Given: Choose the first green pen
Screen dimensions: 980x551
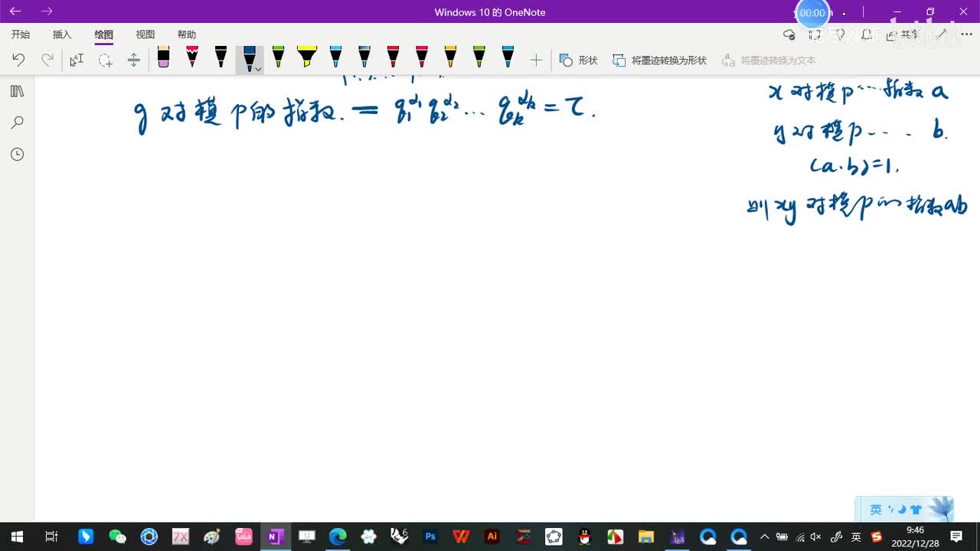Looking at the screenshot, I should 278,57.
